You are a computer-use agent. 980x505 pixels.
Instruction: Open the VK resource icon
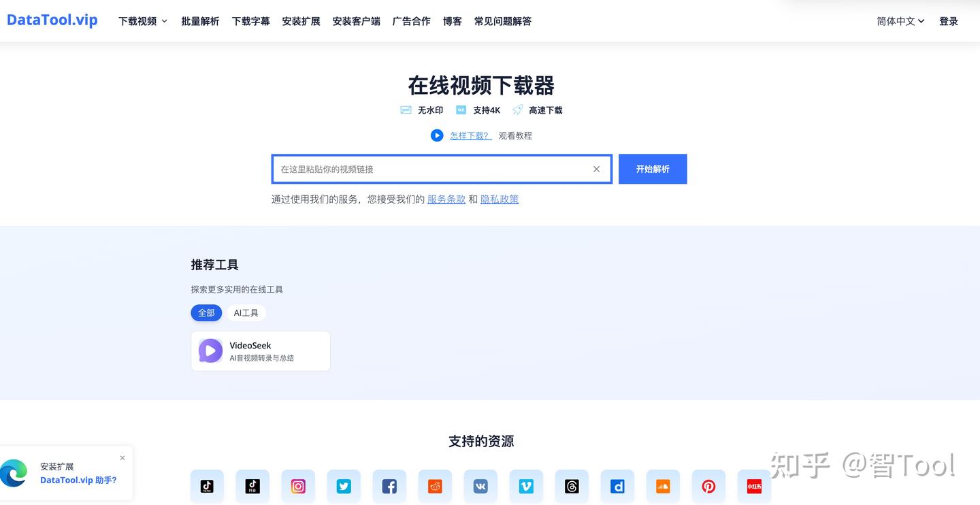480,486
